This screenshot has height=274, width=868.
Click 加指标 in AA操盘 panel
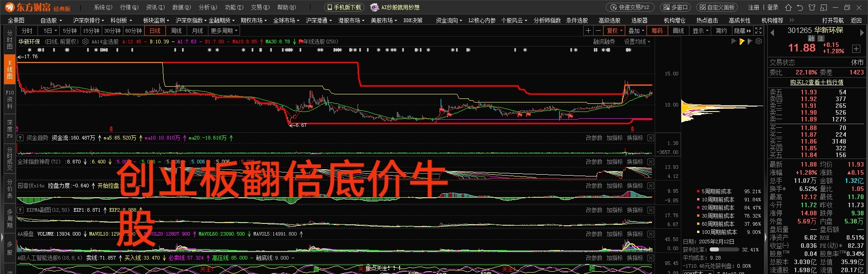[x=614, y=234]
